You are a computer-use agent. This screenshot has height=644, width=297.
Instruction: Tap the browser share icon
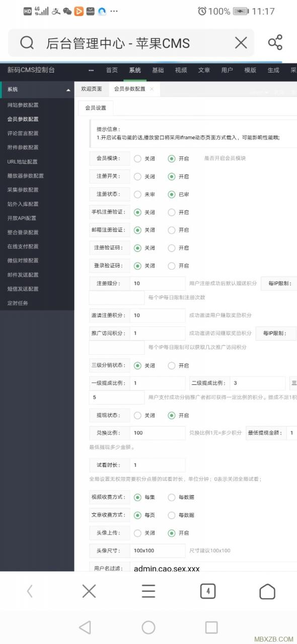(x=275, y=43)
